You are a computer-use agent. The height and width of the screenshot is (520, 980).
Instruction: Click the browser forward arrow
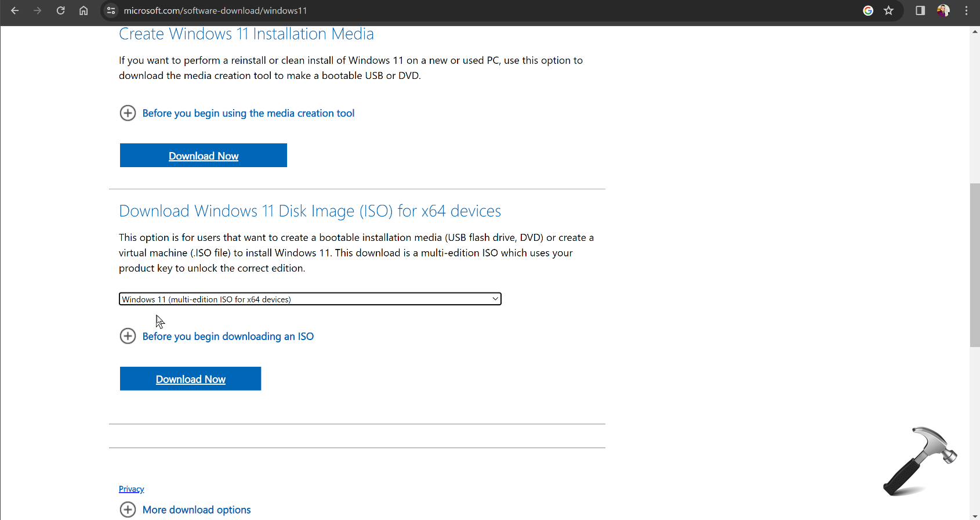(x=38, y=10)
